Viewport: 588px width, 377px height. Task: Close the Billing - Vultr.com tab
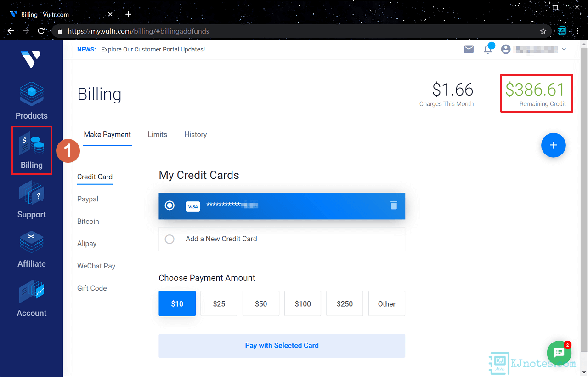[x=110, y=14]
